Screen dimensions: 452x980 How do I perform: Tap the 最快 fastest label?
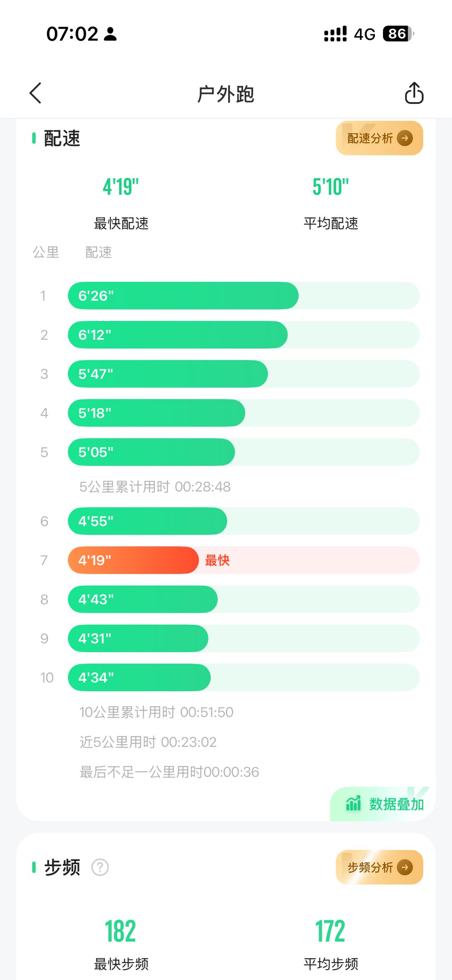pos(217,560)
